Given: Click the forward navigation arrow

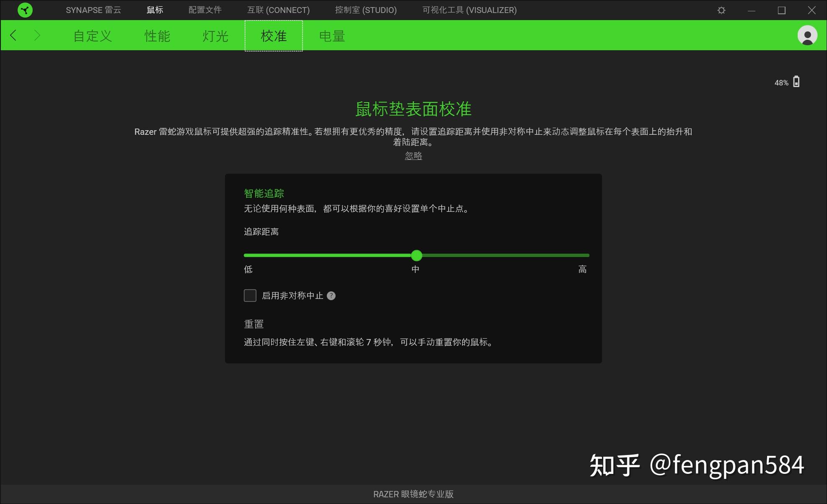Looking at the screenshot, I should point(37,35).
